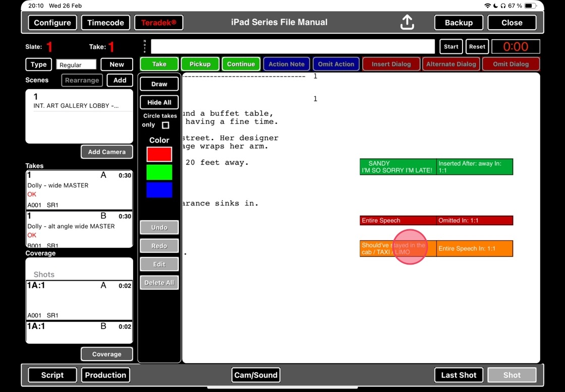Select the Alternate Dialog tool

click(451, 64)
